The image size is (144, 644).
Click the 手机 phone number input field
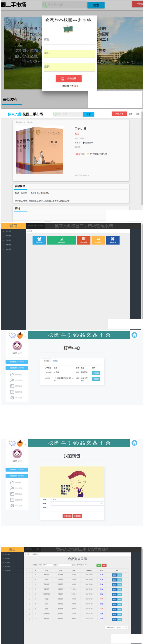(x=69, y=53)
